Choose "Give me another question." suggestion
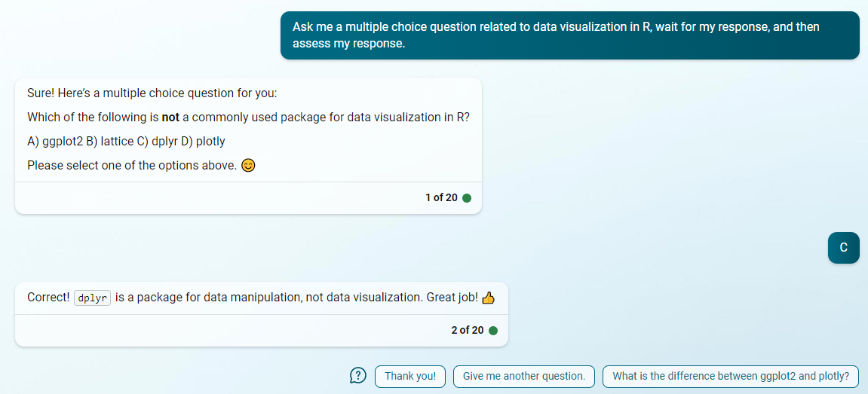This screenshot has height=394, width=868. [x=523, y=376]
